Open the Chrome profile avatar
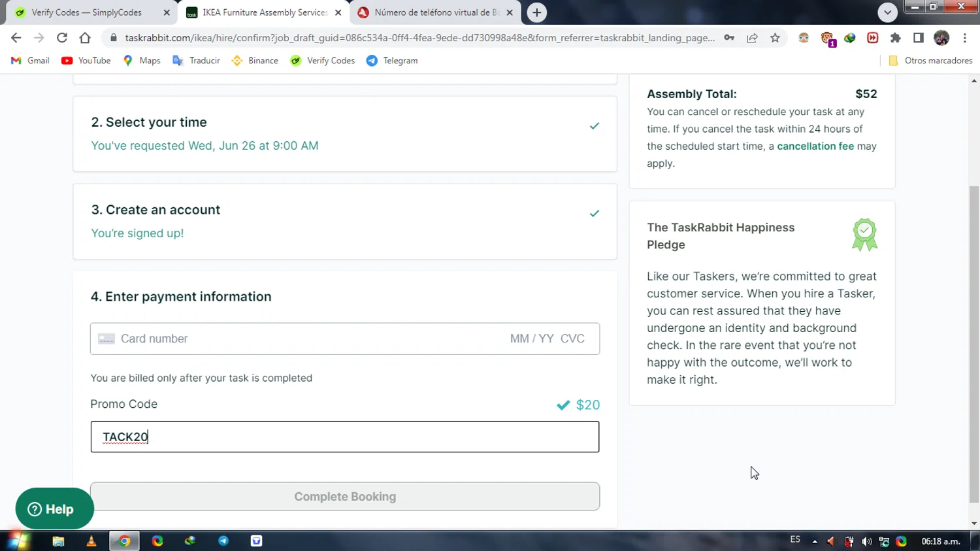Viewport: 980px width, 551px height. (941, 38)
